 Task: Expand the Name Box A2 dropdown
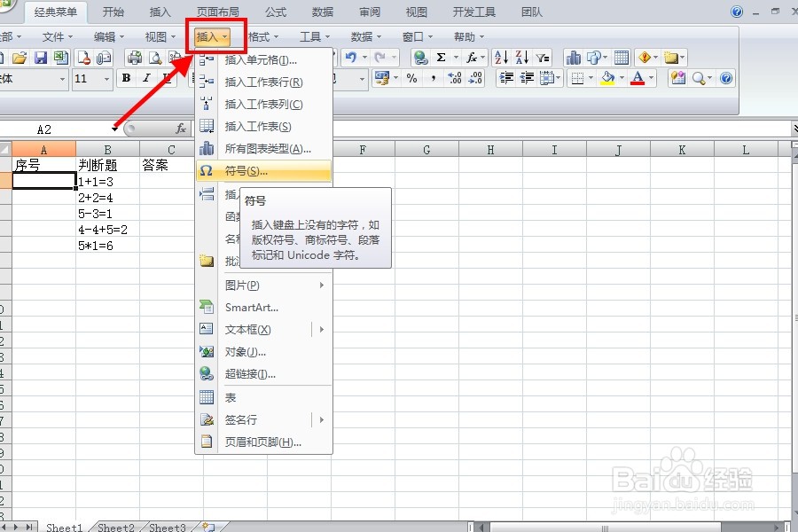point(114,129)
